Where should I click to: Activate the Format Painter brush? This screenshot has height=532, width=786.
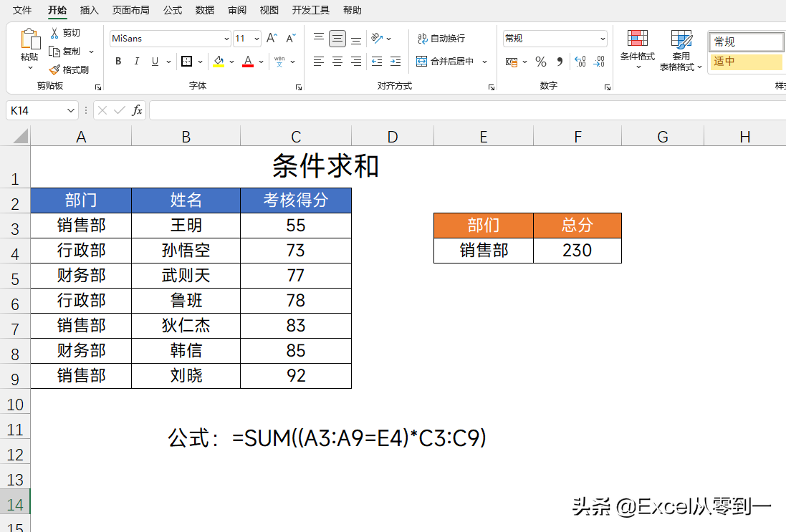coord(54,69)
